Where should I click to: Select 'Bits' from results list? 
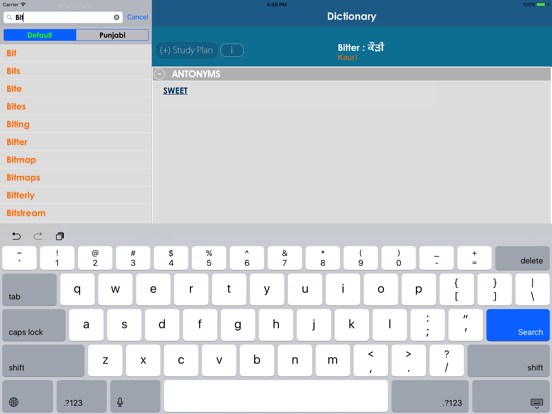click(76, 71)
